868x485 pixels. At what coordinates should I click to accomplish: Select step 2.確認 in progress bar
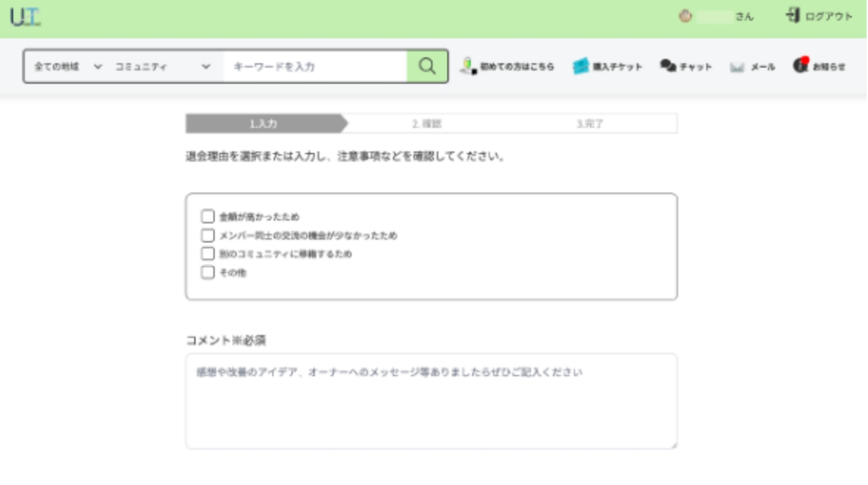point(427,123)
